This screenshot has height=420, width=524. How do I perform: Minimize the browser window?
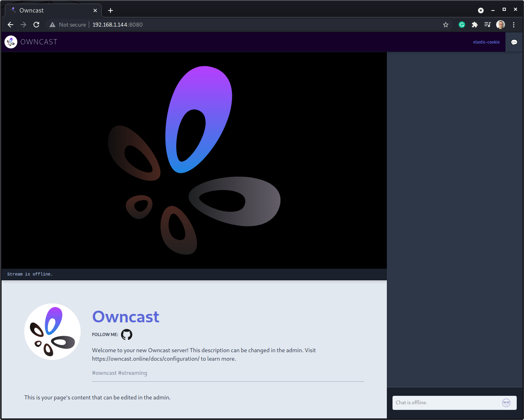493,10
